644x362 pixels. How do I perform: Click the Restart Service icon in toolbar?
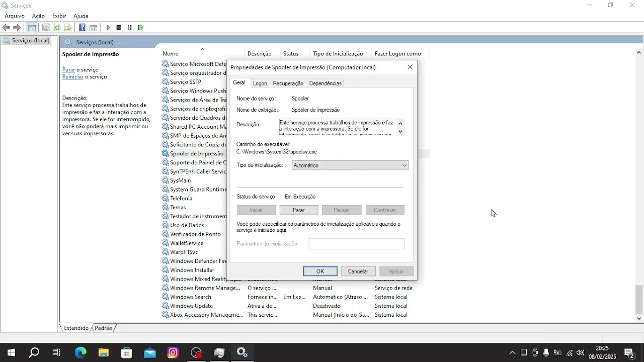[140, 28]
